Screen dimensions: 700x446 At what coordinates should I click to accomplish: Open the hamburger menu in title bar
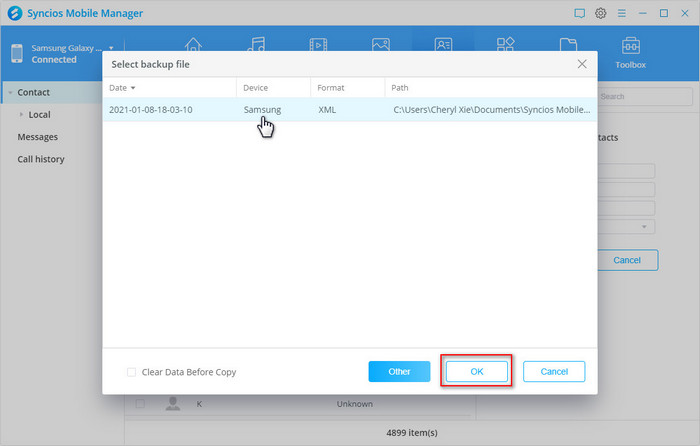click(x=621, y=13)
